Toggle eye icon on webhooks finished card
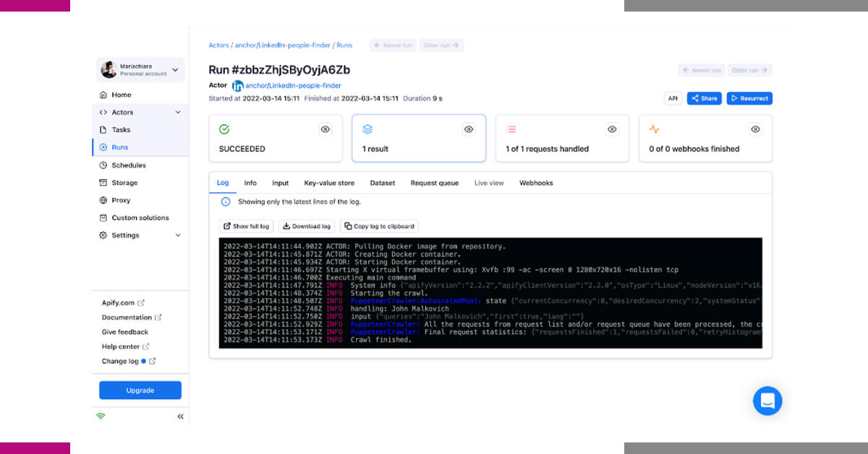 (x=755, y=129)
